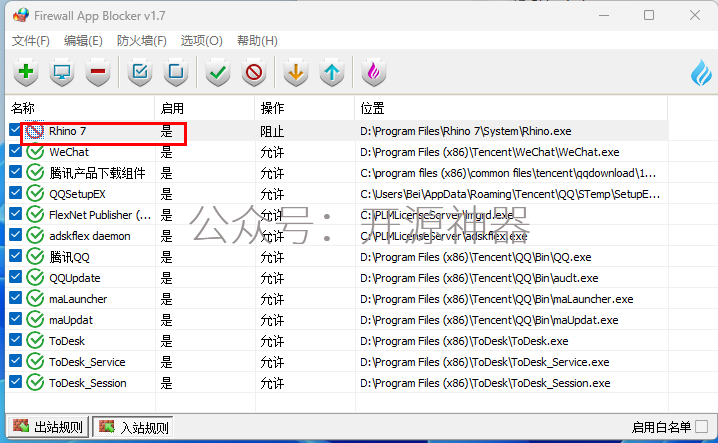Image resolution: width=718 pixels, height=443 pixels.
Task: Maximize the Firewall App Blocker window
Action: pos(649,16)
